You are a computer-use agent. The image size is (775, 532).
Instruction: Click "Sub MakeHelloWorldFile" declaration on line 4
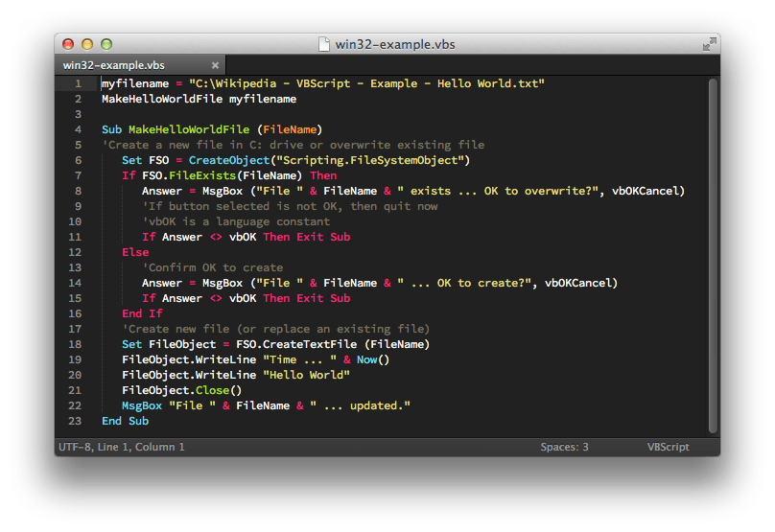click(x=176, y=129)
